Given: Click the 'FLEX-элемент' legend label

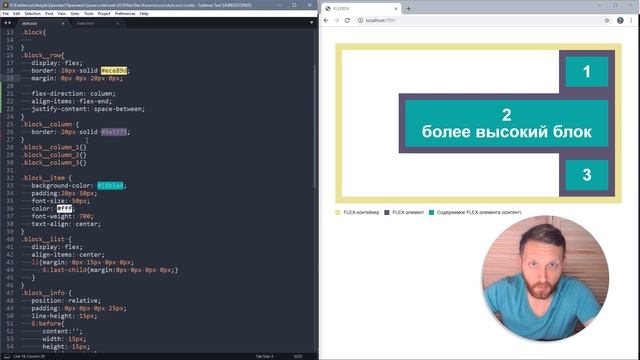Looking at the screenshot, I should click(408, 212).
